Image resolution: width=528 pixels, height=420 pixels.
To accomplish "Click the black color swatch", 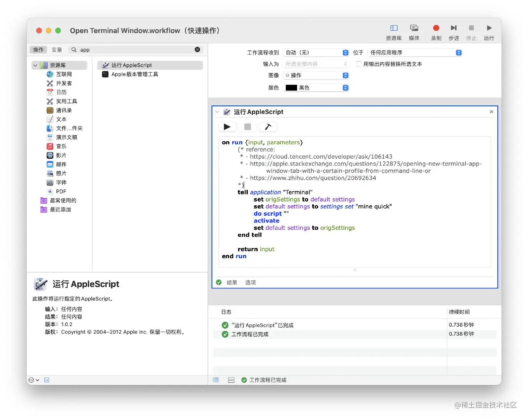I will [x=291, y=87].
